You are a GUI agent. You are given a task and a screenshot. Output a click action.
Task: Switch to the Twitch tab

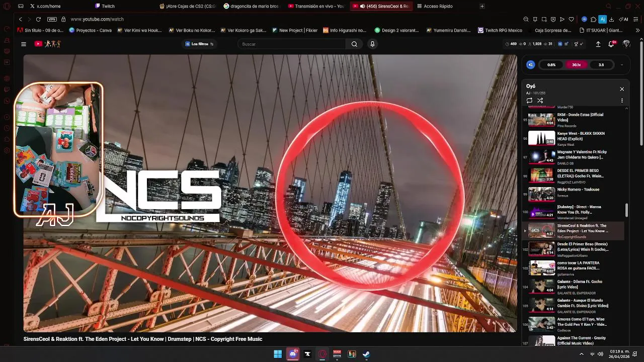pyautogui.click(x=105, y=6)
